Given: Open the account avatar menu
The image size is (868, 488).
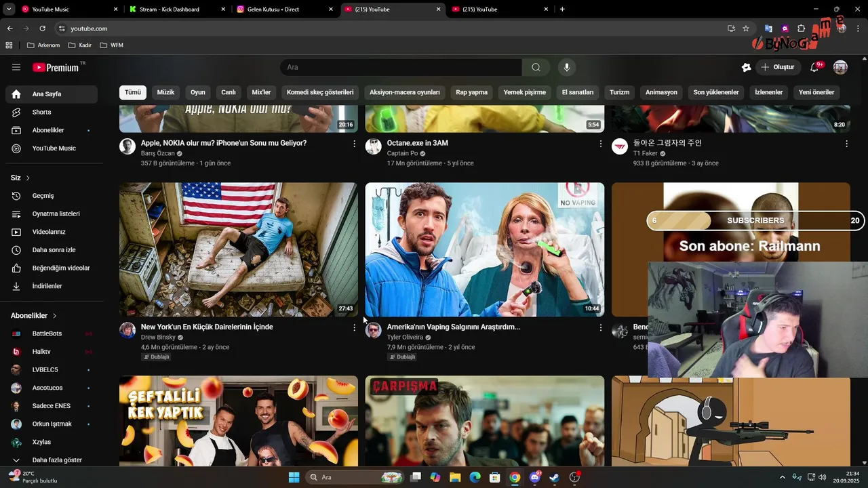Looking at the screenshot, I should tap(840, 67).
